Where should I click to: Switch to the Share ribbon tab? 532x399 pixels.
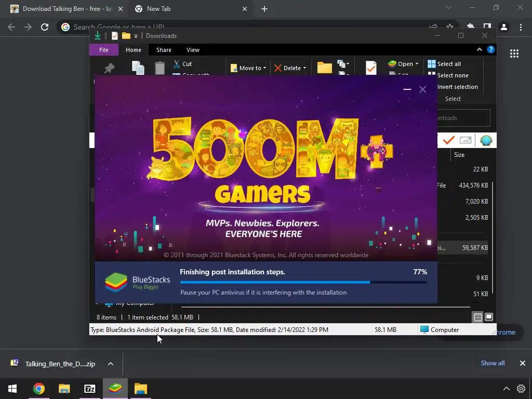pos(164,50)
